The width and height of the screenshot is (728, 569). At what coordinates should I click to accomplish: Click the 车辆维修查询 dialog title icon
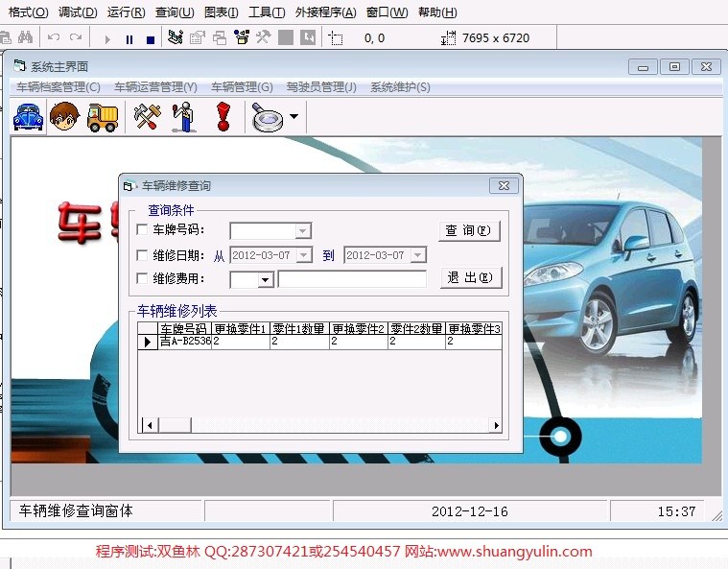point(129,186)
